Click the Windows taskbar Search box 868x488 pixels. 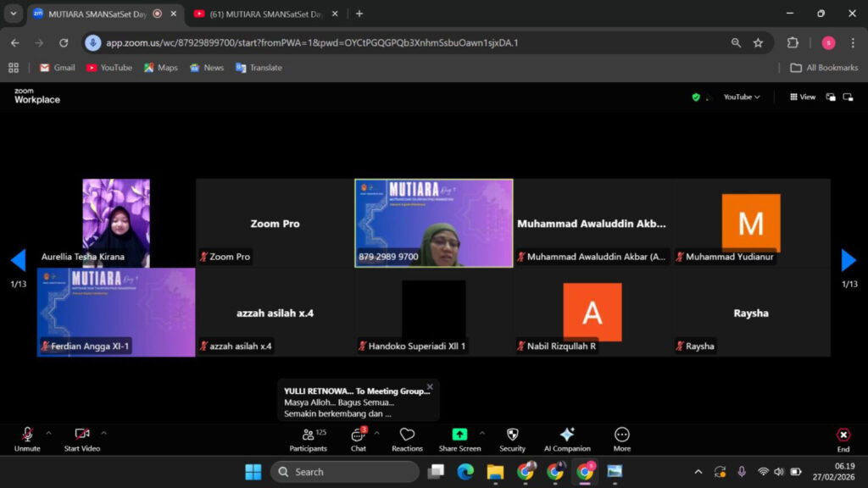[x=345, y=472]
